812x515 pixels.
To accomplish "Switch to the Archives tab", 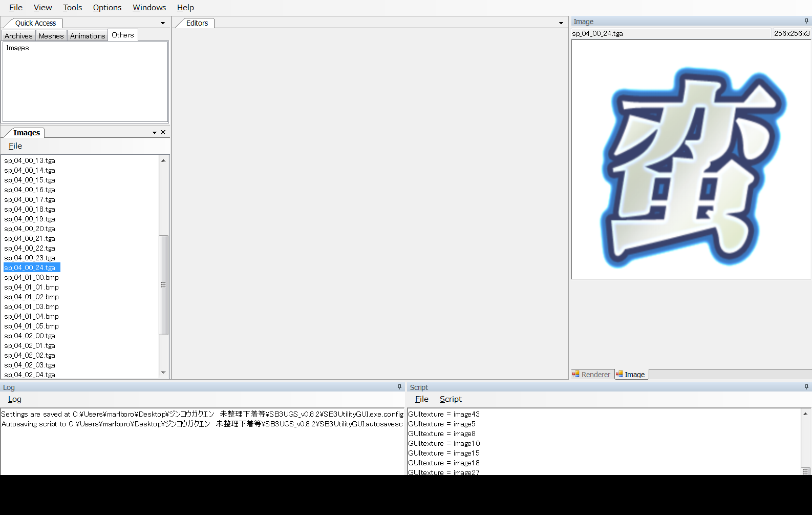I will [x=18, y=36].
